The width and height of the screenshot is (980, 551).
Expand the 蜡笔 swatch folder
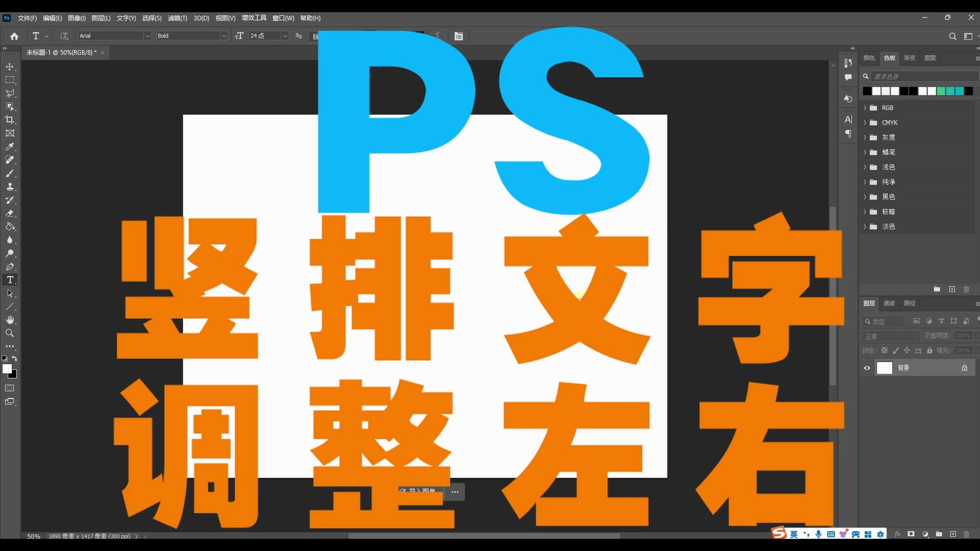865,153
